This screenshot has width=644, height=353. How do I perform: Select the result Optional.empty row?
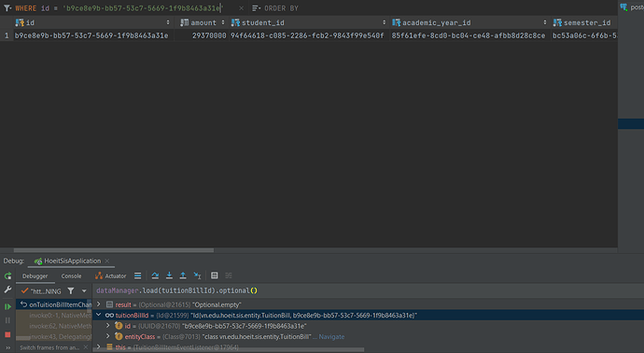369,304
